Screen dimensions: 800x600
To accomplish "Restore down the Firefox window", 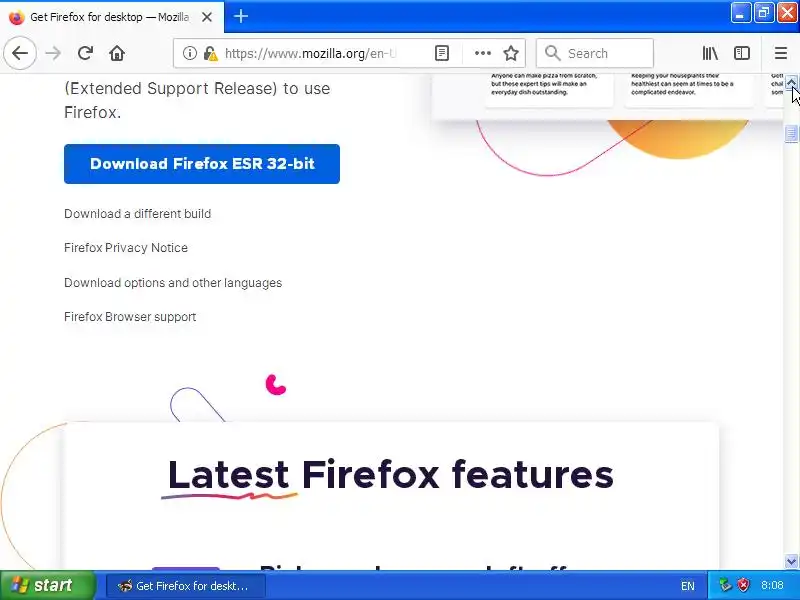I will (764, 13).
